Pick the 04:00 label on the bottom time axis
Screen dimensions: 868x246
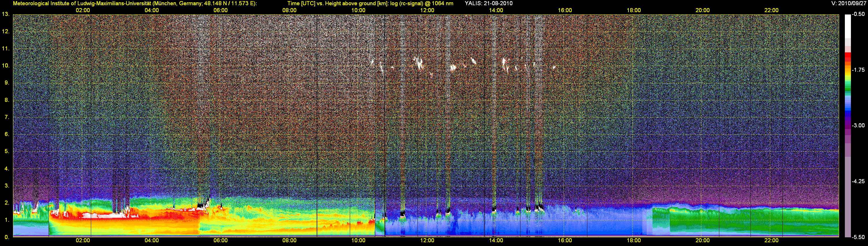152,241
